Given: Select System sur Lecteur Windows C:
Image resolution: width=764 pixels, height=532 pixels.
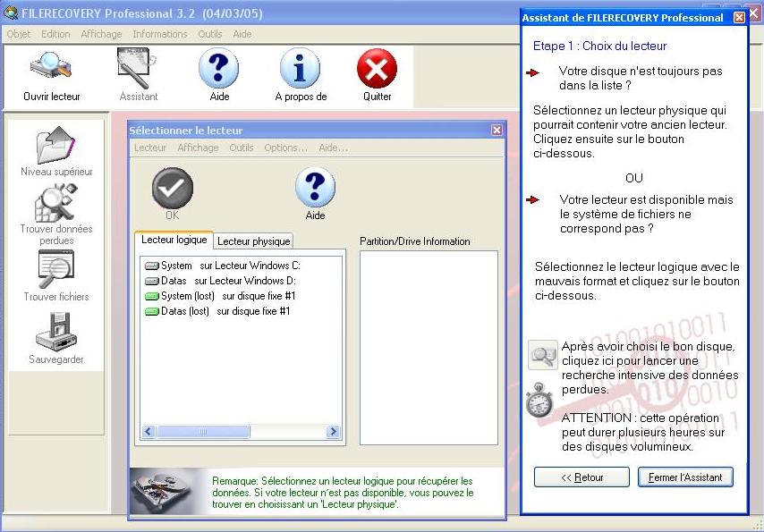Looking at the screenshot, I should (x=223, y=266).
